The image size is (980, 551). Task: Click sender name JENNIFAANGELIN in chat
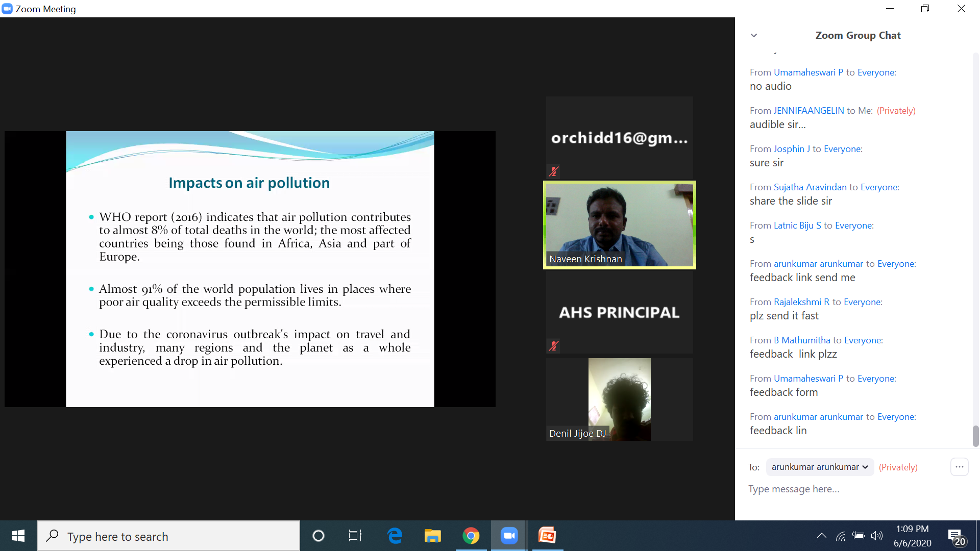(x=808, y=111)
